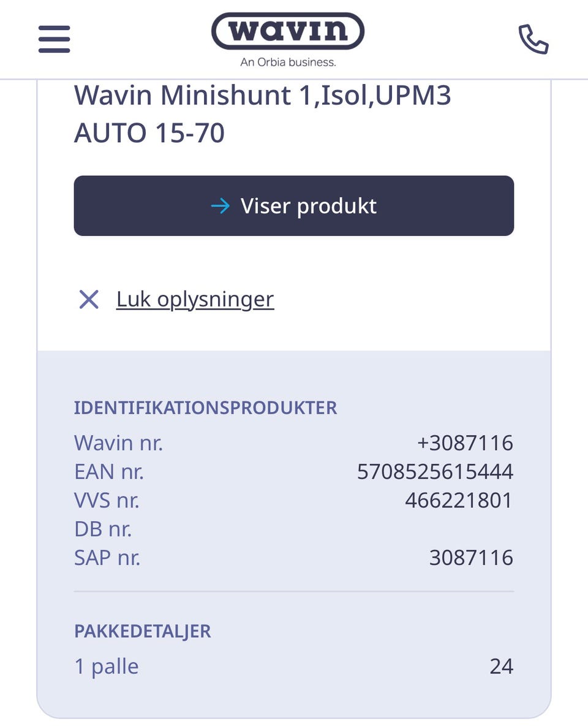
Task: Open the hamburger navigation menu
Action: click(54, 39)
